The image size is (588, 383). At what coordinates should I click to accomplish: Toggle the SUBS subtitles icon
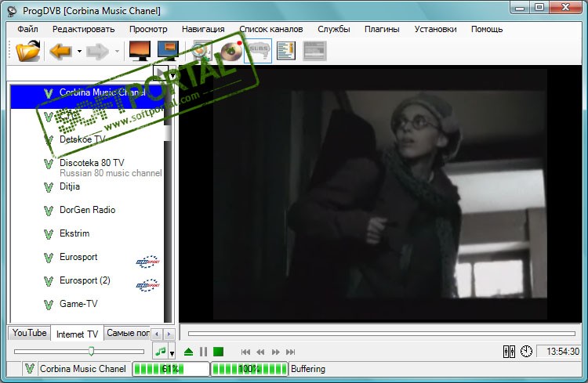tap(259, 51)
